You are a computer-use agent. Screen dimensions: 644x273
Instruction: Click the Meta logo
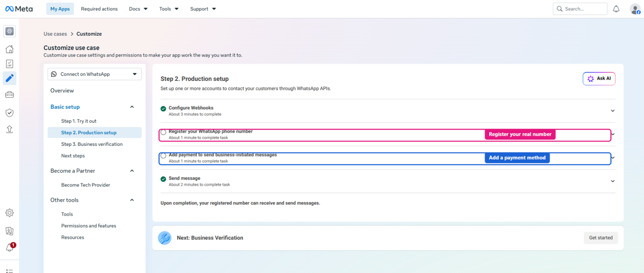19,9
